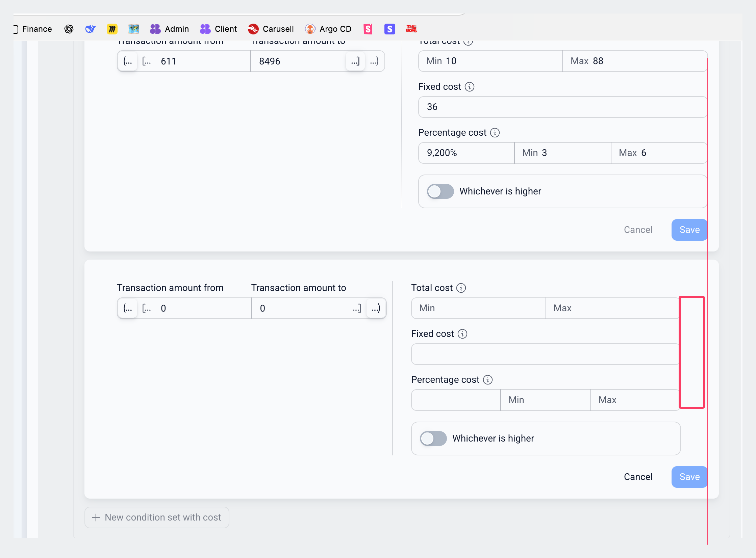The height and width of the screenshot is (558, 756).
Task: Edit percentage cost Min 3 field
Action: 563,153
